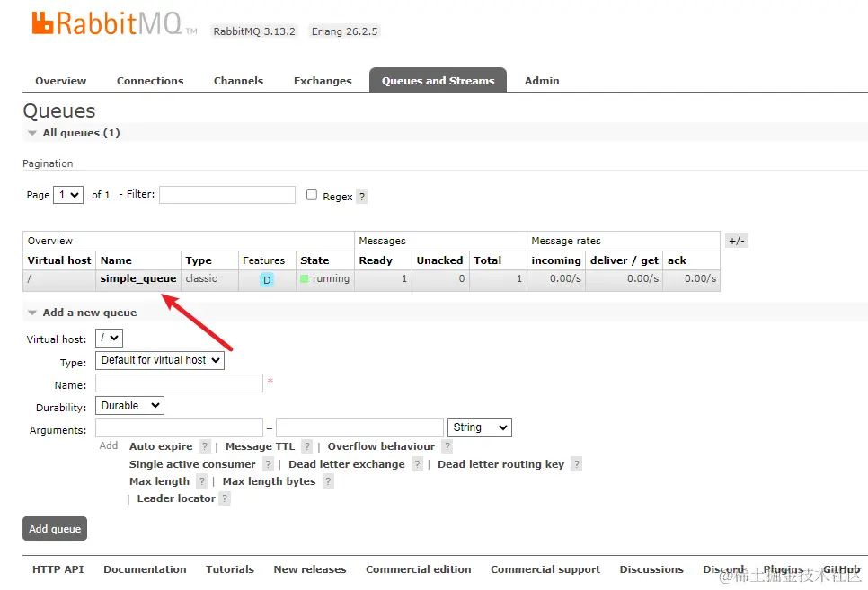This screenshot has height=590, width=868.
Task: Click the Dead letter exchange link
Action: click(347, 464)
